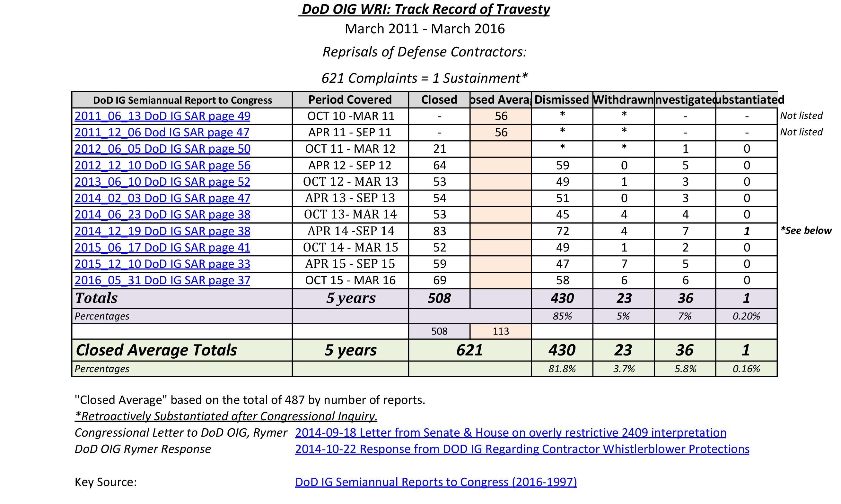Click the Dismissed column header cell

(x=561, y=100)
